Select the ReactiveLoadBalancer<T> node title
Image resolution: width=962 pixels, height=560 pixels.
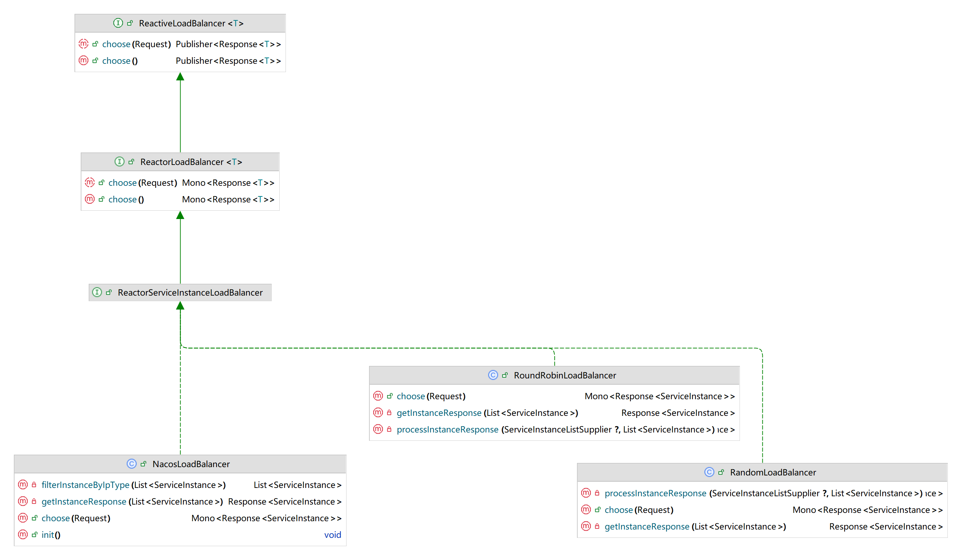point(191,23)
